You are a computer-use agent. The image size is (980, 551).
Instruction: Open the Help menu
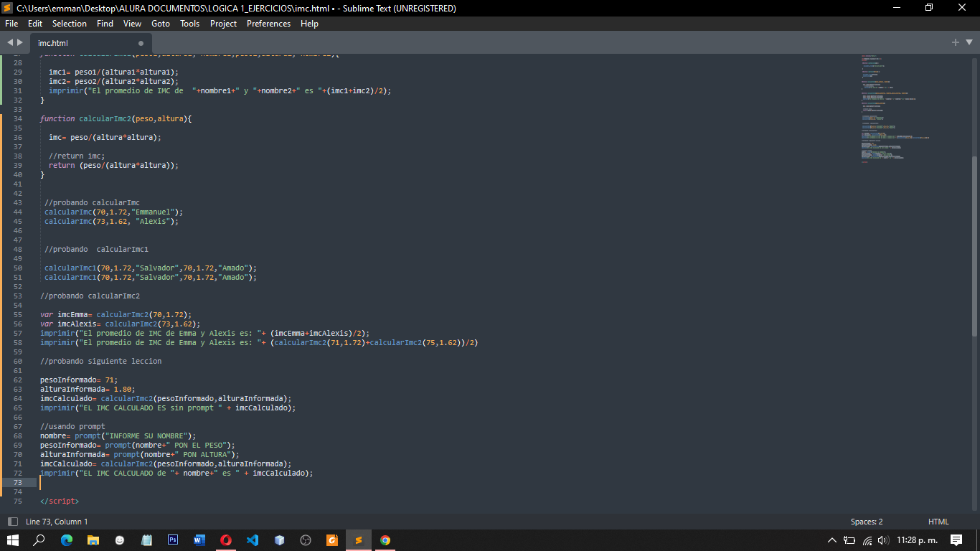(309, 24)
